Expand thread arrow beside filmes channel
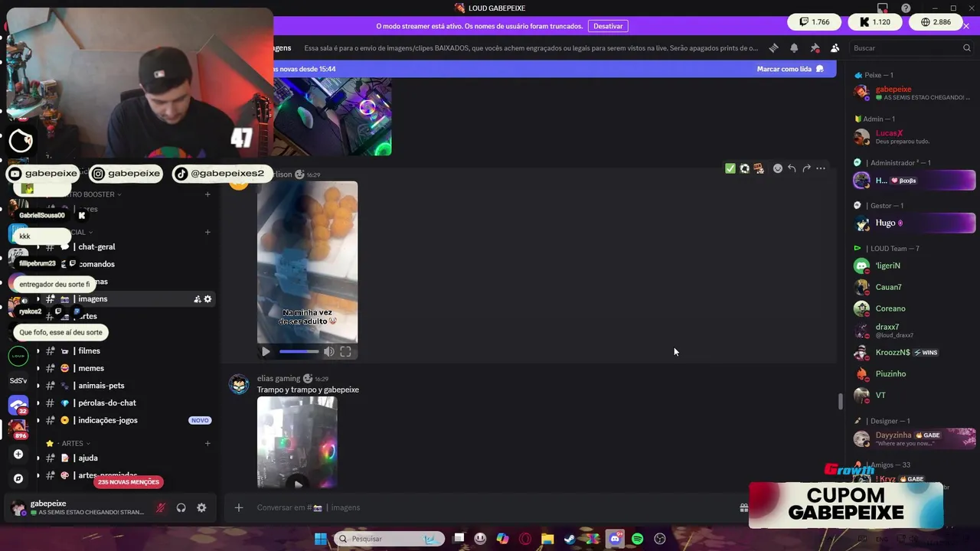980x551 pixels. coord(38,350)
